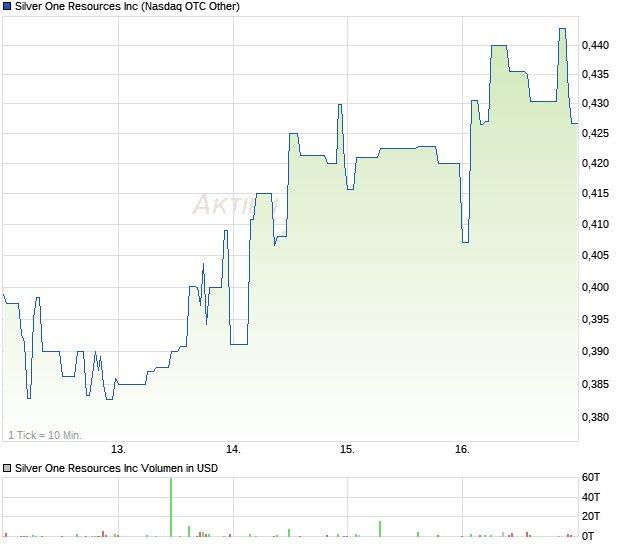This screenshot has height=546, width=620.
Task: Click the 0,420 price axis label
Action: [595, 163]
